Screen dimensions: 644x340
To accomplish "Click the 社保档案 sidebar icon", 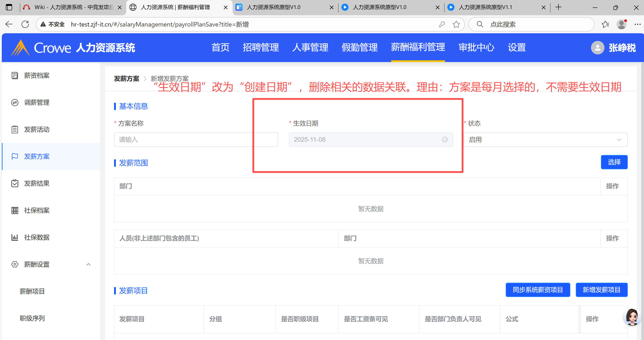I will pyautogui.click(x=15, y=210).
